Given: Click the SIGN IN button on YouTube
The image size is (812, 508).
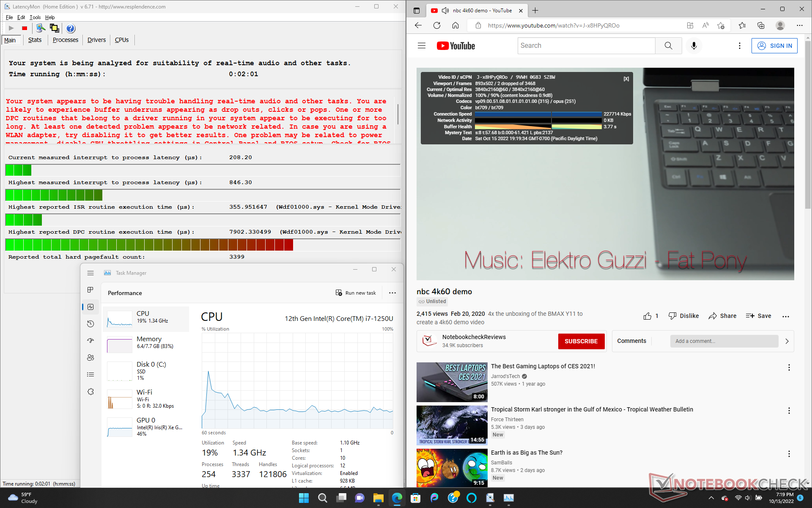Looking at the screenshot, I should [x=774, y=46].
